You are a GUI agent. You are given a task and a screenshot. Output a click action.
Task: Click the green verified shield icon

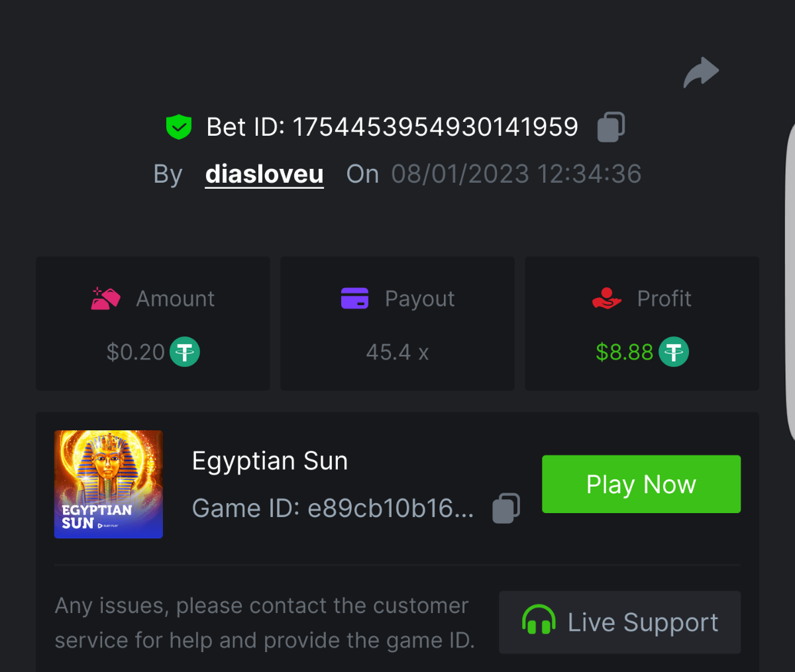pyautogui.click(x=179, y=126)
